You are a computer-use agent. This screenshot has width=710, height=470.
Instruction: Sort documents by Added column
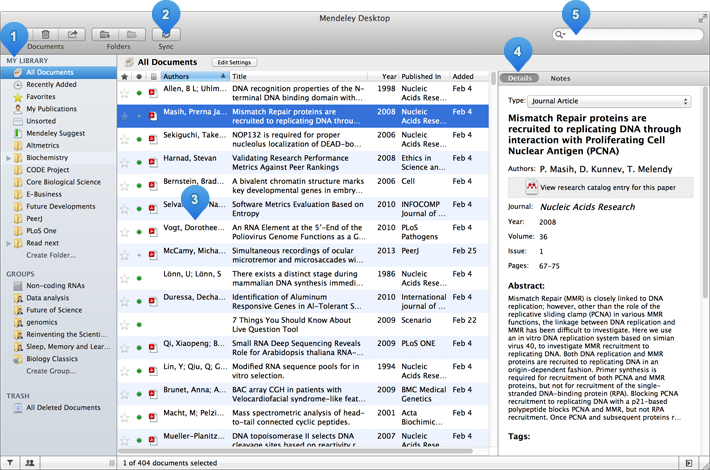point(469,77)
